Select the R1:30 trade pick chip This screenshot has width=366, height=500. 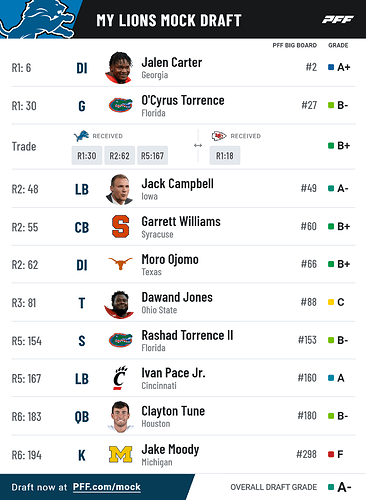[87, 155]
